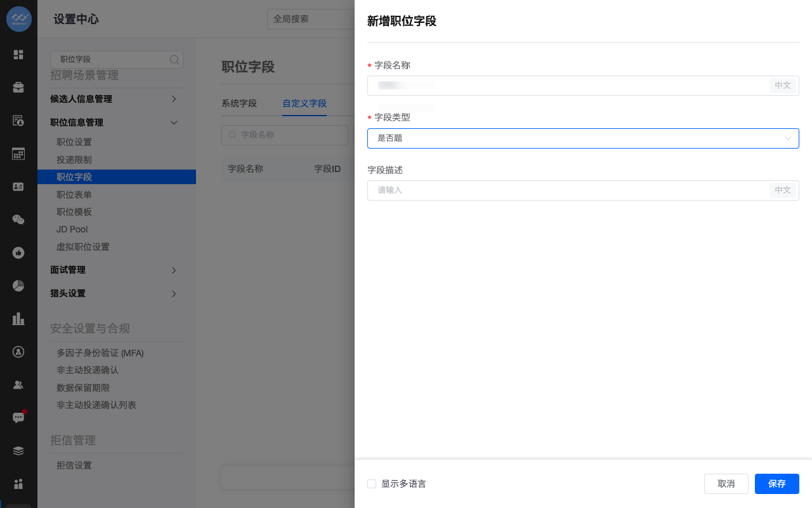Screen dimensions: 812x508
Task: Switch to the 自定义字段 tab
Action: tap(304, 104)
